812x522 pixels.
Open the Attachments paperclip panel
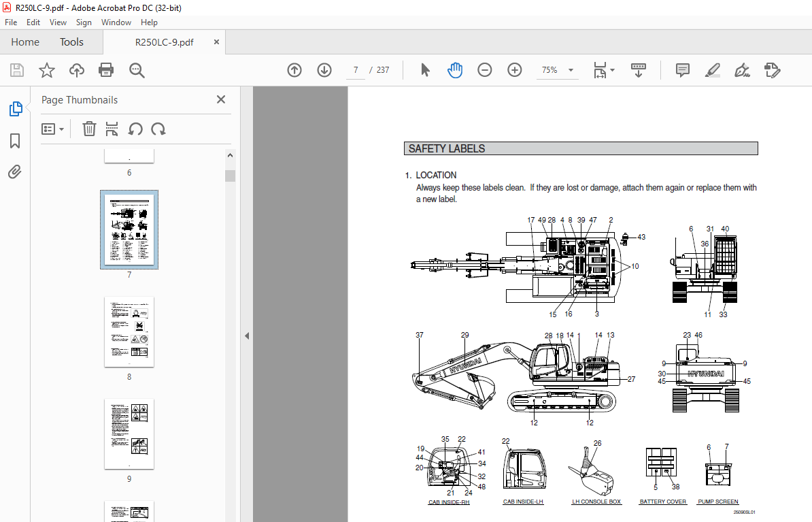(15, 172)
